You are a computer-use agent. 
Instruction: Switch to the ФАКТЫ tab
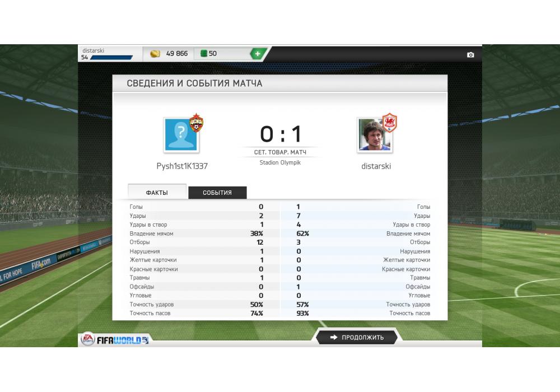pyautogui.click(x=157, y=192)
